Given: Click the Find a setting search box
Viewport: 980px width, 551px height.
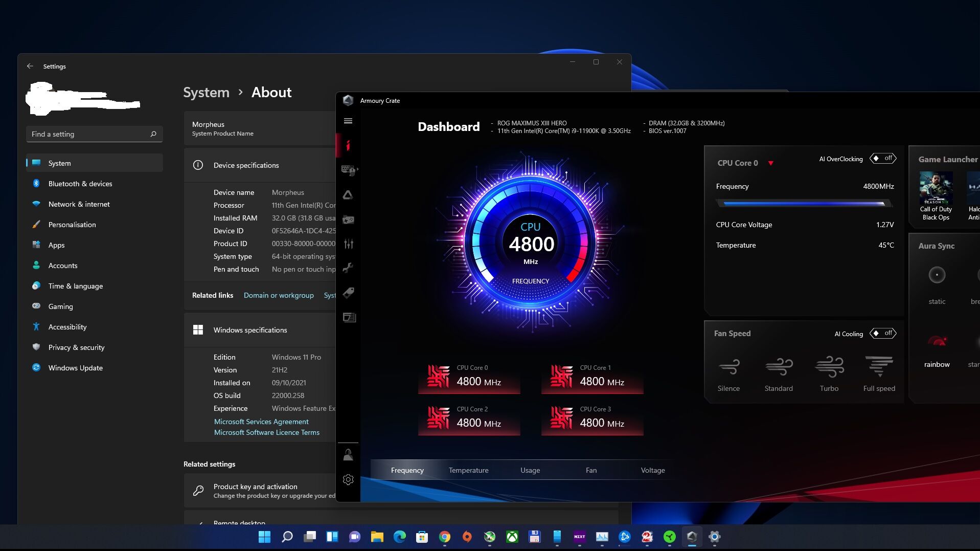Looking at the screenshot, I should [x=94, y=134].
